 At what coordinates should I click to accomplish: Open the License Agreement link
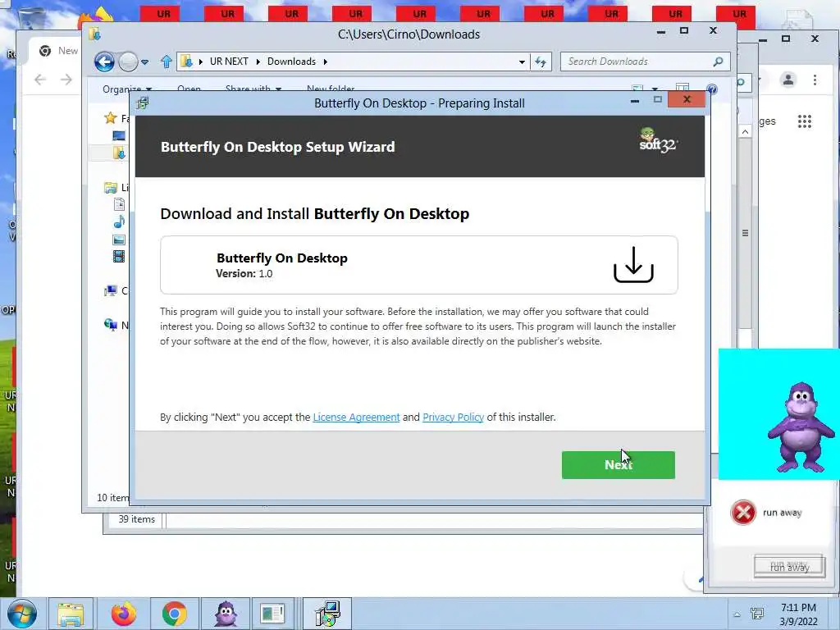point(356,417)
